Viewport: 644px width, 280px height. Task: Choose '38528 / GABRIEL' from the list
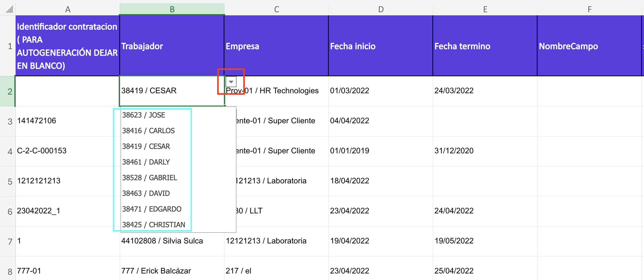[178, 178]
